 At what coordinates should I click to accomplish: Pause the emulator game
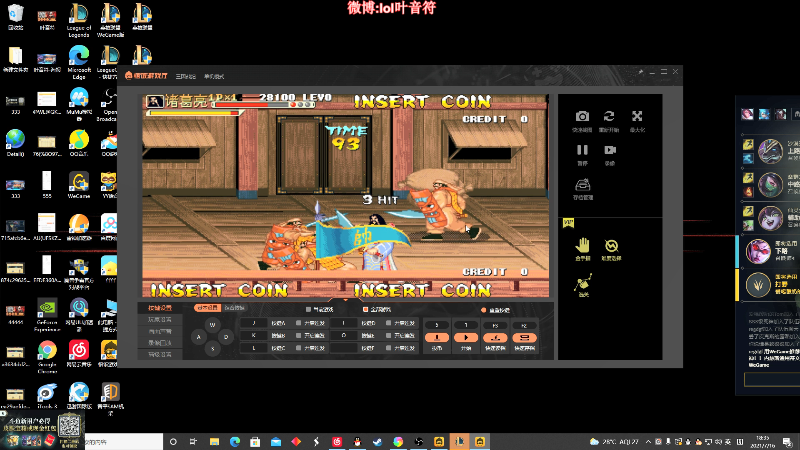point(582,150)
